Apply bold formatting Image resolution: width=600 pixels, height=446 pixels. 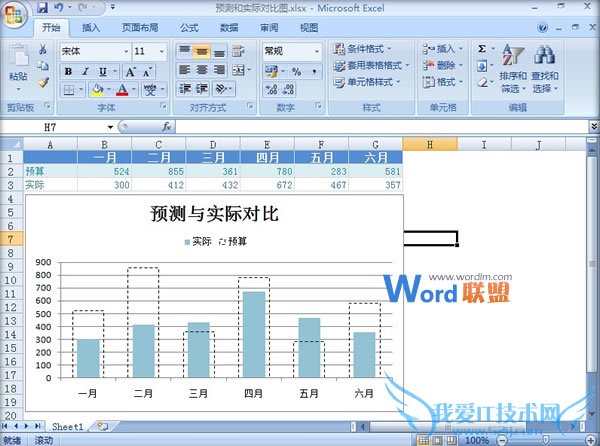coord(68,72)
